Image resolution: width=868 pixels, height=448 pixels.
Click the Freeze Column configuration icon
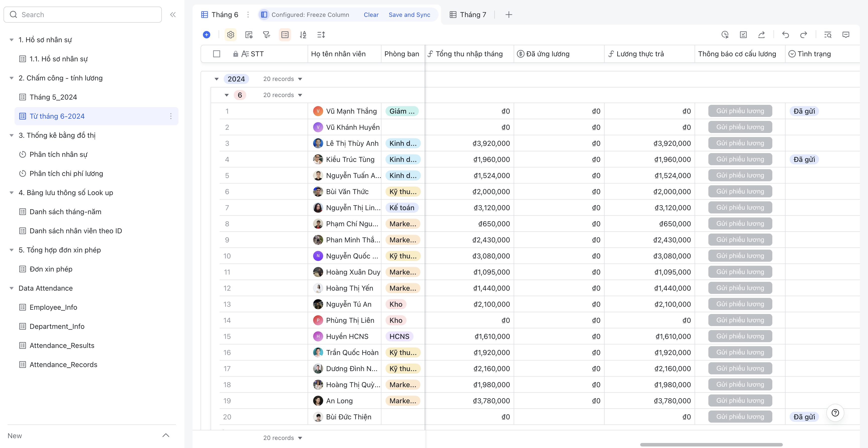coord(264,15)
